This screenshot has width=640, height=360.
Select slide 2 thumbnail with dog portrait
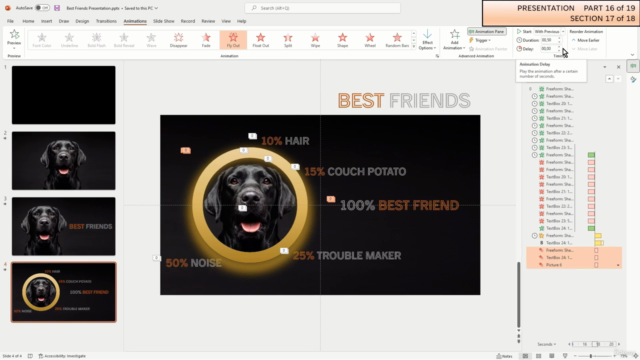64,160
